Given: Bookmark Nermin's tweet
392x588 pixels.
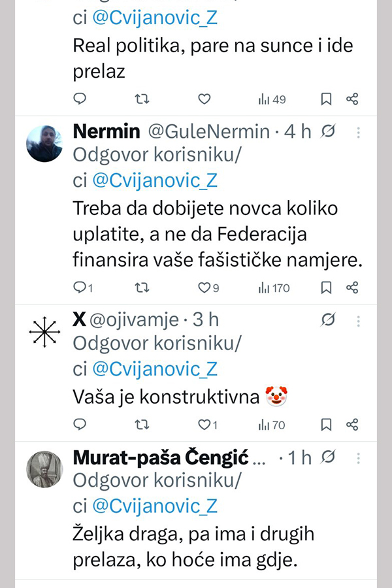Looking at the screenshot, I should click(x=326, y=287).
